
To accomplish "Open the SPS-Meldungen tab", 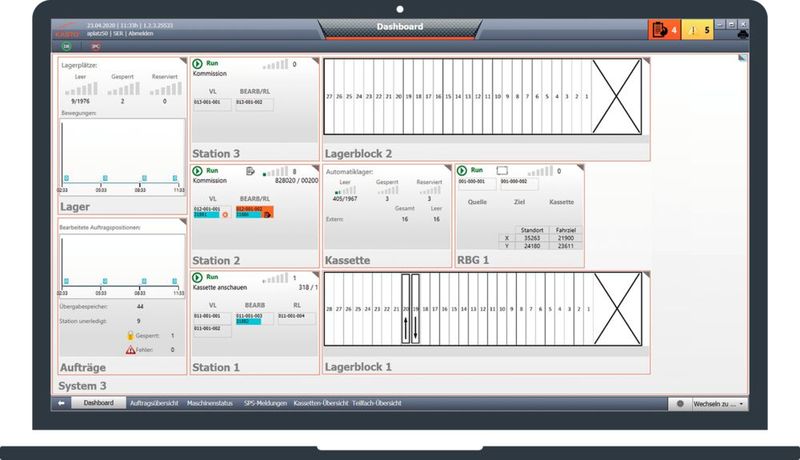I will click(265, 403).
